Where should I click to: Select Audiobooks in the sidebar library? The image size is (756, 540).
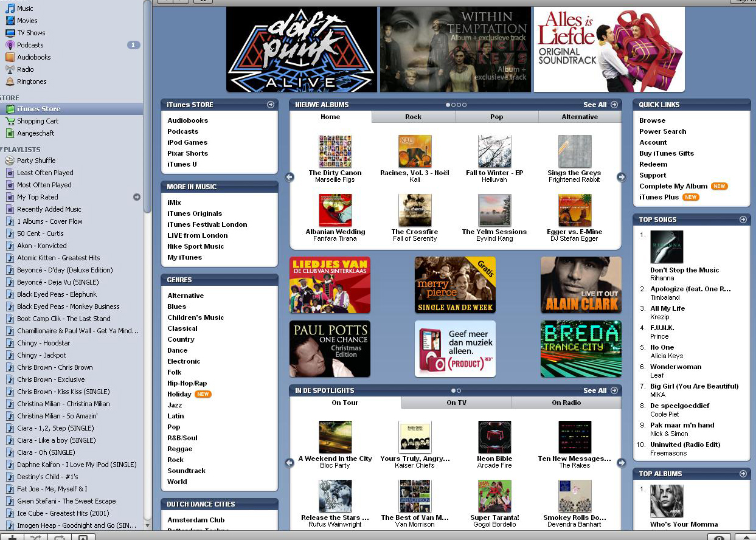coord(33,57)
